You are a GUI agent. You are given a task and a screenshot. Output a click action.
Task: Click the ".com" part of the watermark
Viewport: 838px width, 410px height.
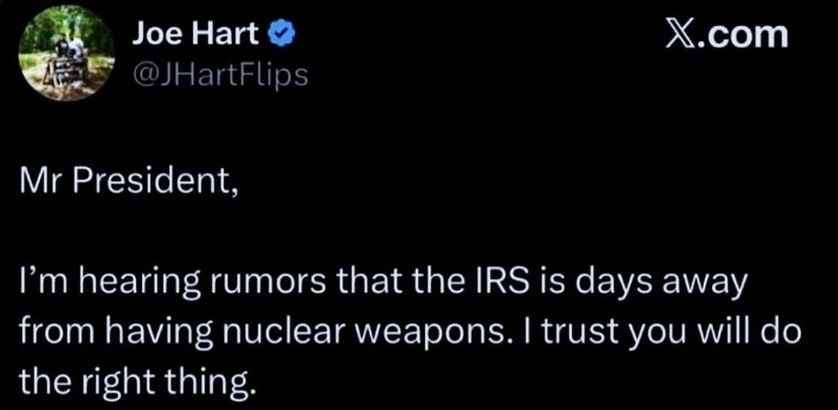(747, 35)
